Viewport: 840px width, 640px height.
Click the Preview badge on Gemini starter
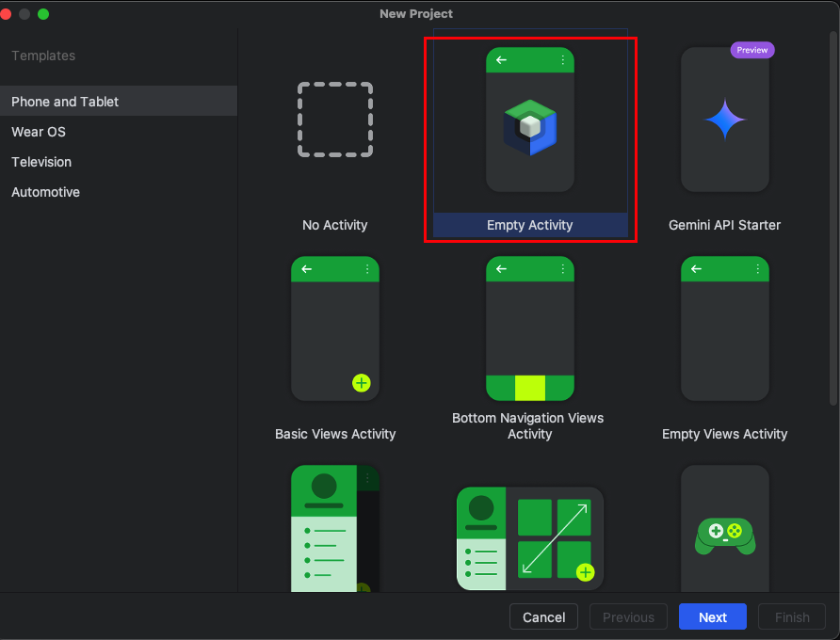point(751,50)
